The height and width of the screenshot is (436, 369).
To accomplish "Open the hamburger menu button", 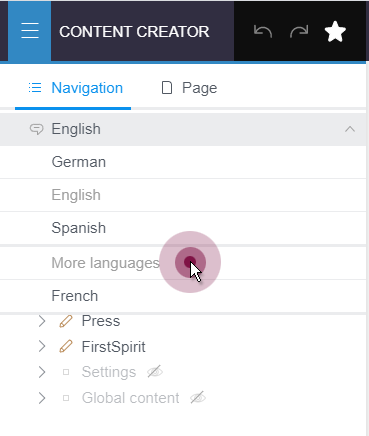I will click(30, 31).
